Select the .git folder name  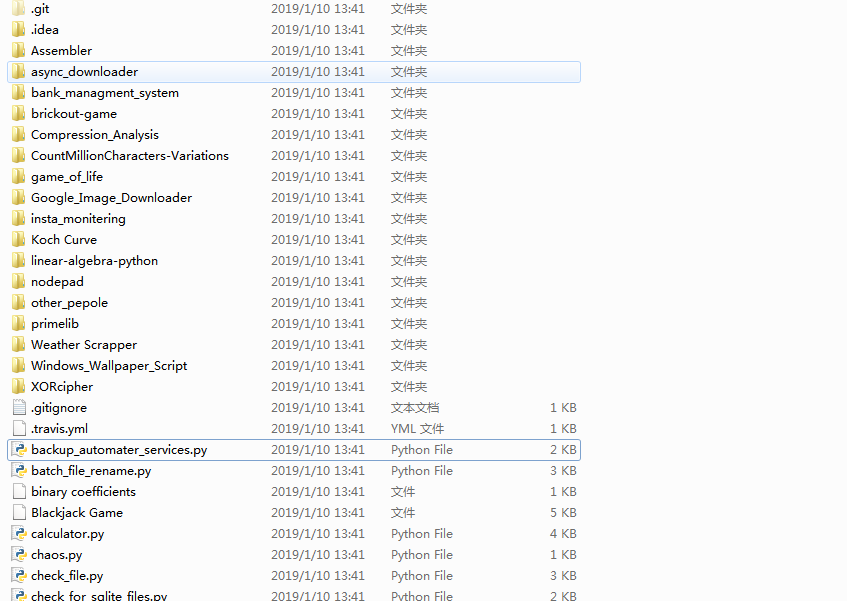(x=40, y=9)
